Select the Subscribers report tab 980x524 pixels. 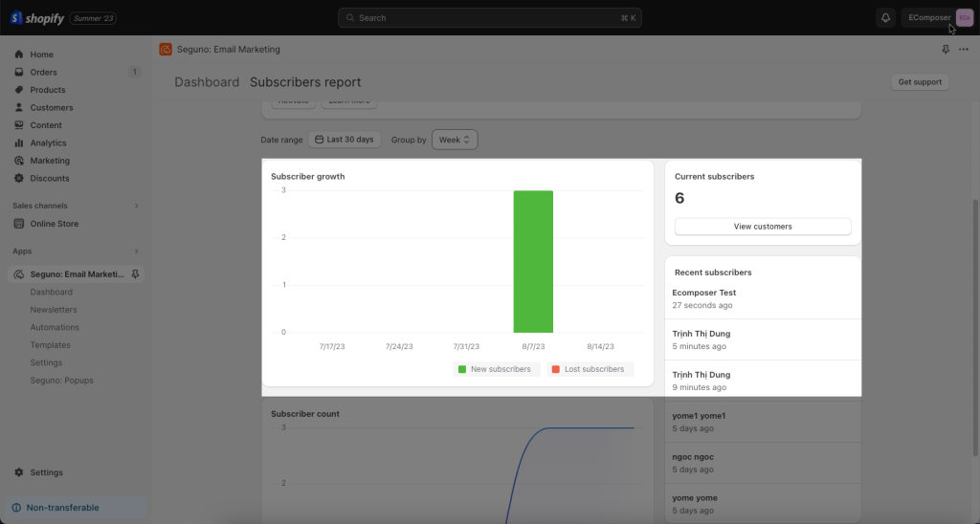click(x=305, y=82)
